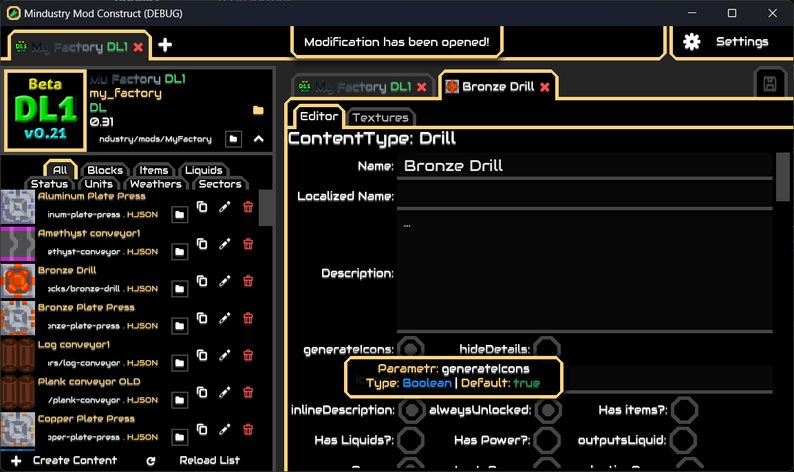Toggle the alwaysUnlocked option

point(548,410)
